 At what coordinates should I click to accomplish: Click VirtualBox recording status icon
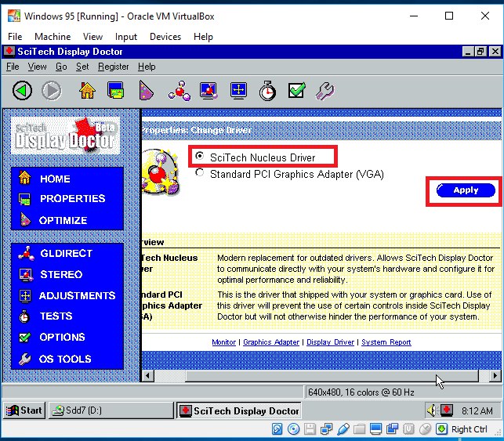(x=392, y=428)
